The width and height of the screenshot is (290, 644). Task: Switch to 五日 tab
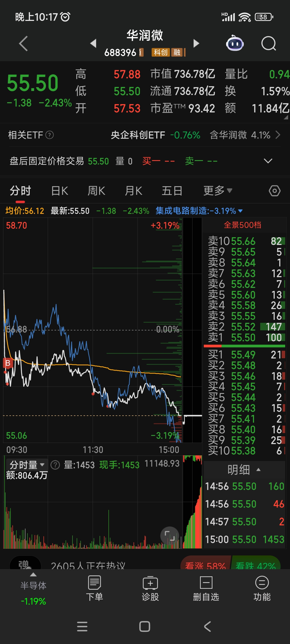[x=172, y=191]
